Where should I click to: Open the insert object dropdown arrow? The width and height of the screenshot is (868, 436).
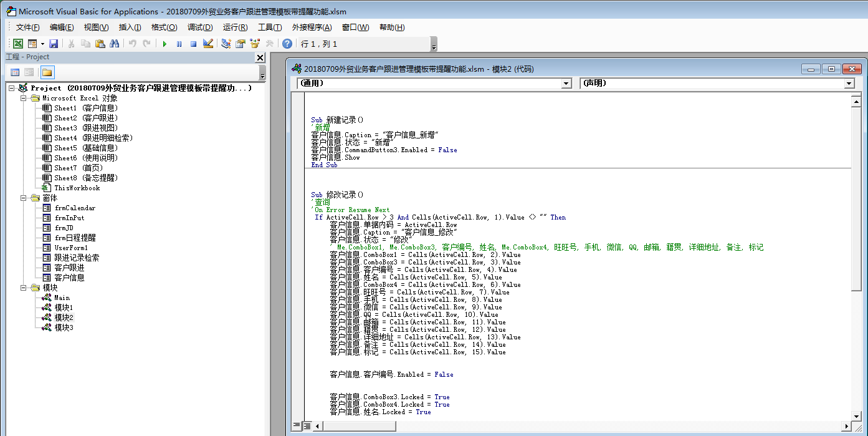tap(42, 44)
